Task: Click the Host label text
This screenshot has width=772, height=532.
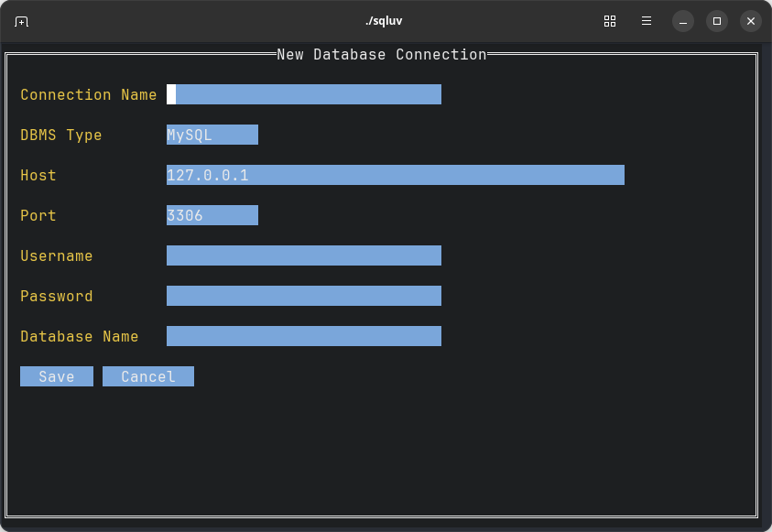Action: tap(38, 176)
